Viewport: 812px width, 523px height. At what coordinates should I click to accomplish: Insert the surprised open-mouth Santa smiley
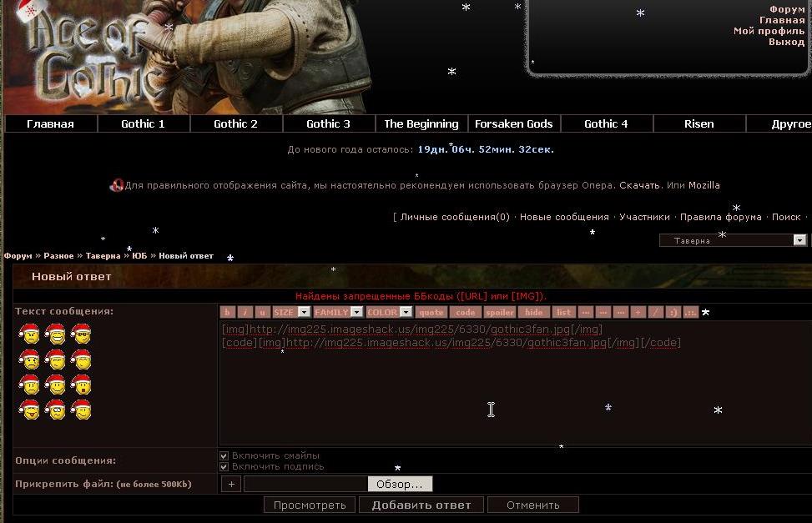coord(81,385)
